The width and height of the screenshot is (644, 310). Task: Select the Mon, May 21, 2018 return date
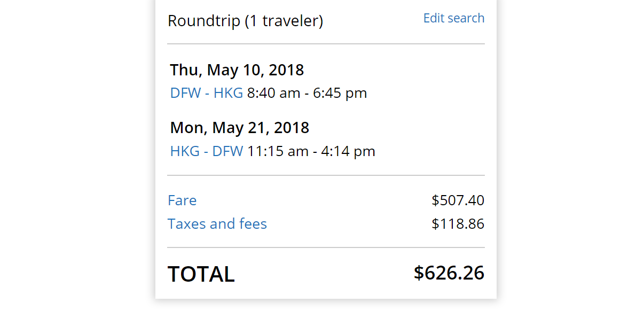point(239,128)
